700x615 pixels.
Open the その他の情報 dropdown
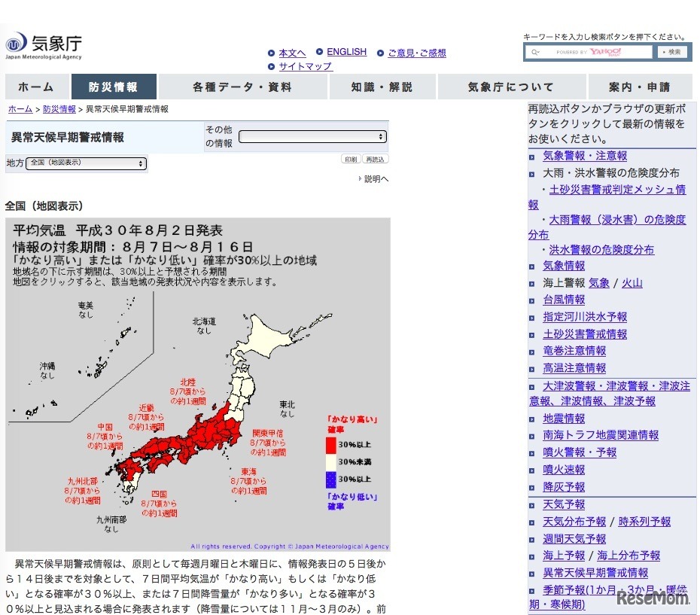coord(312,136)
